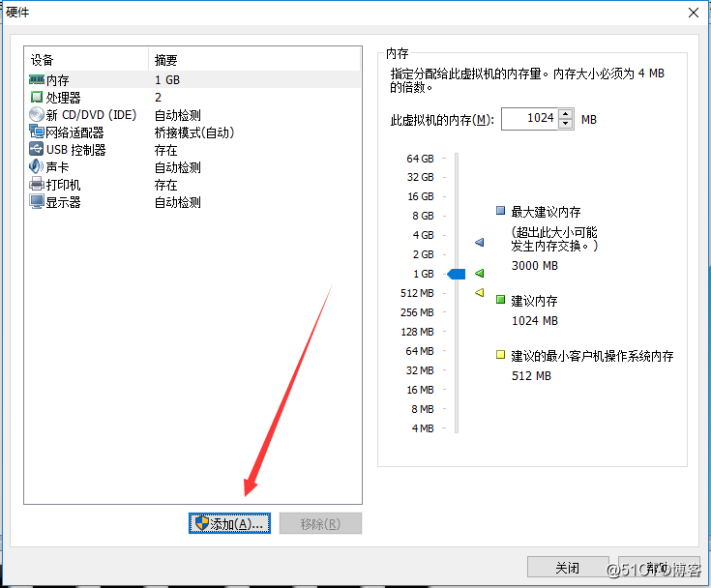
Task: Select the 显示器 row label
Action: click(x=64, y=202)
